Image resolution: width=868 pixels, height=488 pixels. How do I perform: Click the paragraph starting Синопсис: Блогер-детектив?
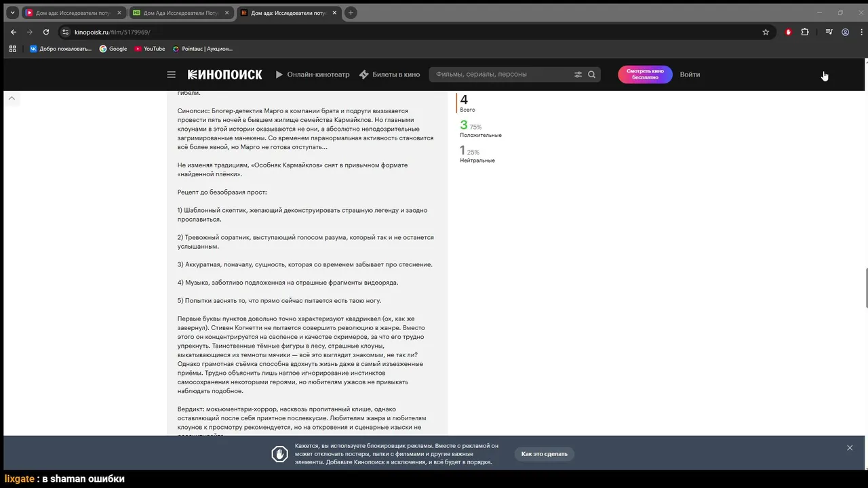pos(305,129)
